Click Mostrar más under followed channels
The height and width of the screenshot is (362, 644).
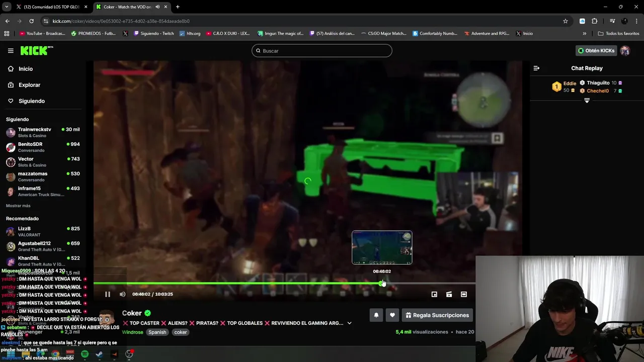18,206
